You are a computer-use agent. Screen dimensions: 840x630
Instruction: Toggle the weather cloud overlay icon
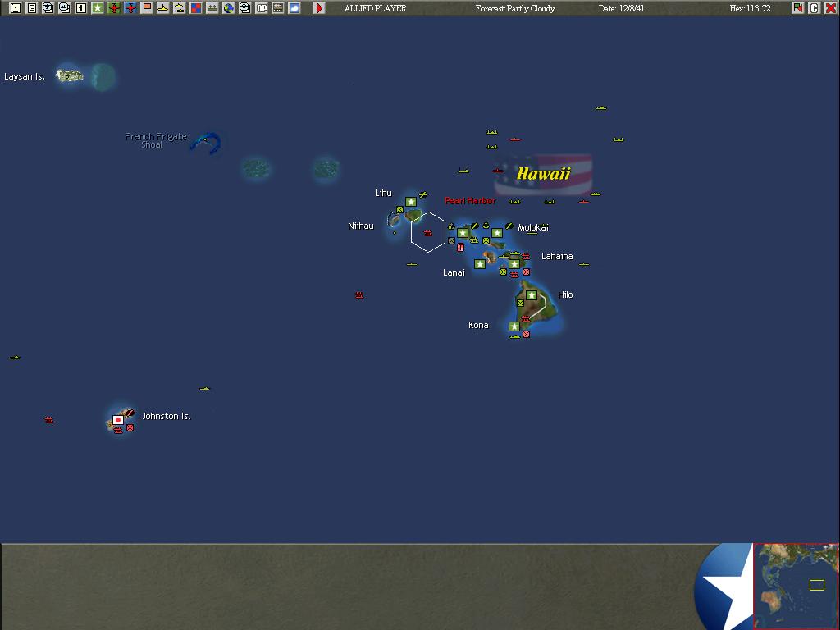(x=293, y=7)
